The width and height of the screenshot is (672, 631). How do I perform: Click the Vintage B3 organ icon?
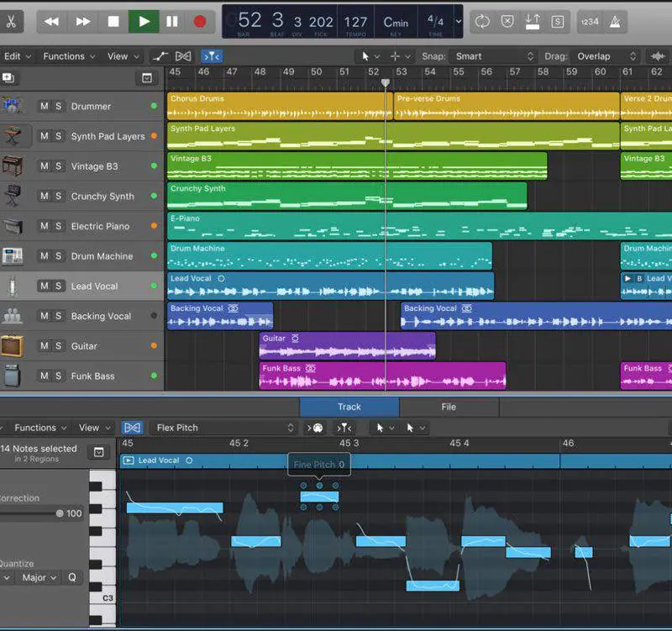pos(12,166)
